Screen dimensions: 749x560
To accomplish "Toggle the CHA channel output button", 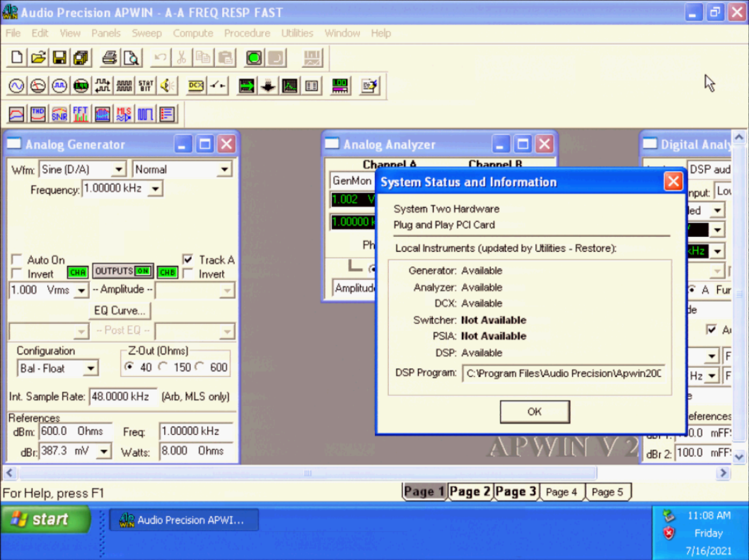I will [x=77, y=272].
